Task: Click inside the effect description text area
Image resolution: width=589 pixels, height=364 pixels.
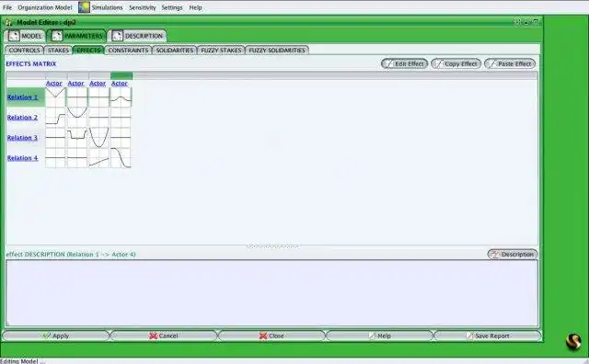Action: (x=272, y=292)
